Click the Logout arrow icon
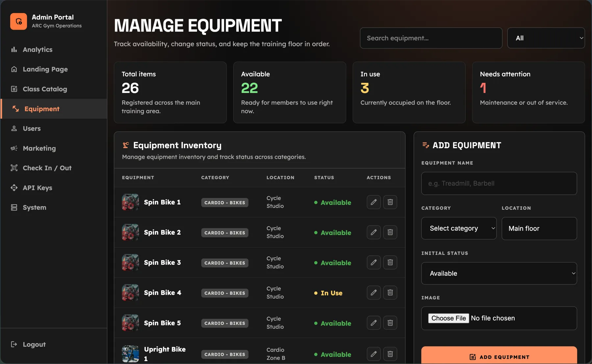 (14, 344)
